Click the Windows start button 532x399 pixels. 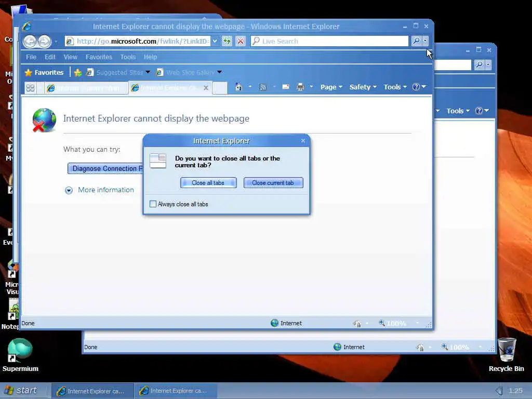pyautogui.click(x=21, y=391)
